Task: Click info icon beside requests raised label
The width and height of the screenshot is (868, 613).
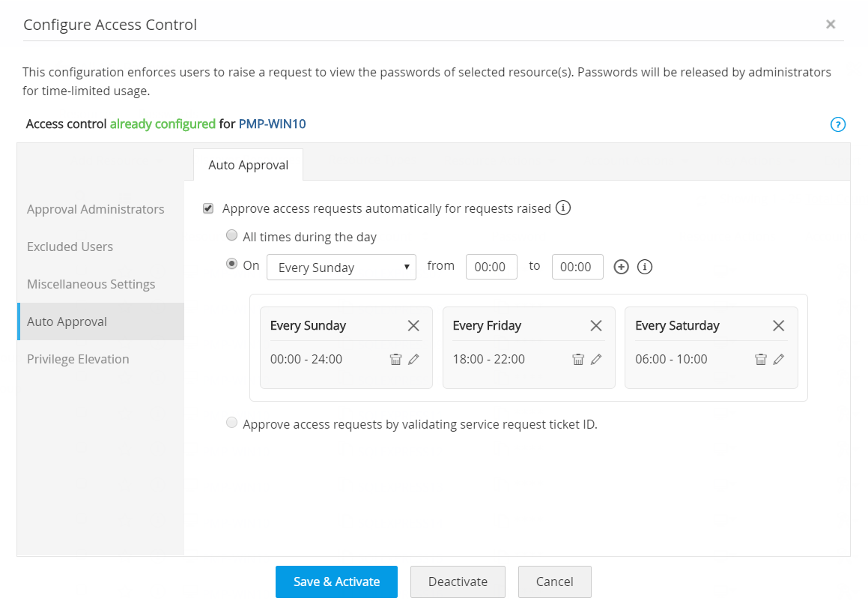Action: click(x=563, y=208)
